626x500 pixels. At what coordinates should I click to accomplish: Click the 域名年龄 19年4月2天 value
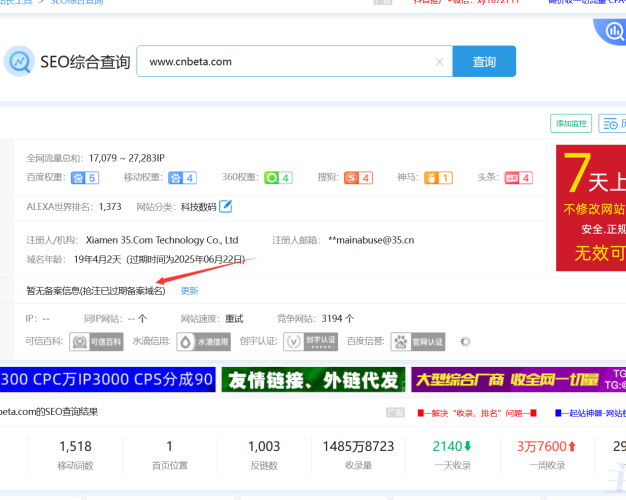click(97, 260)
